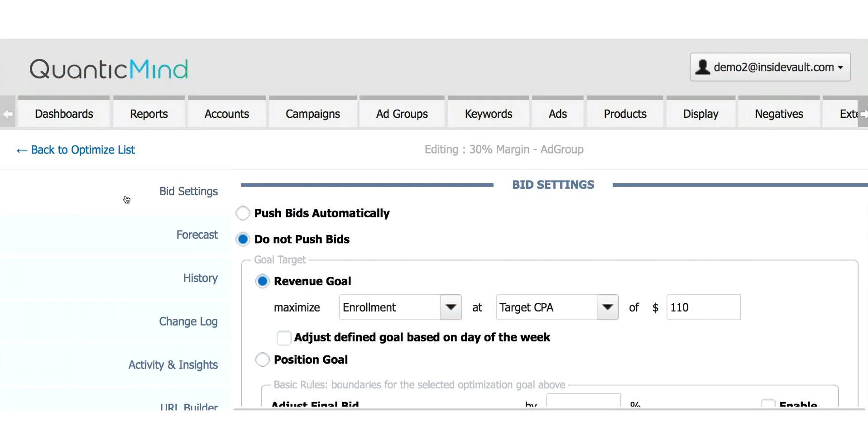
Task: Select the Revenue Goal radio button
Action: (263, 281)
